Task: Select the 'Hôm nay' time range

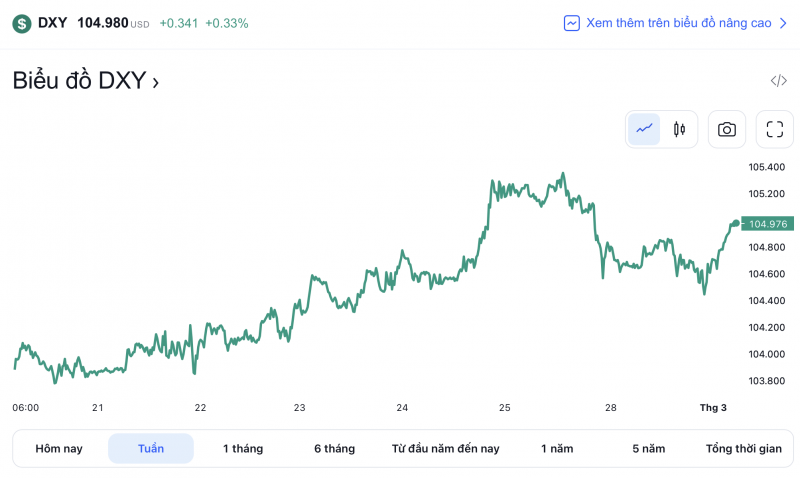Action: [59, 449]
